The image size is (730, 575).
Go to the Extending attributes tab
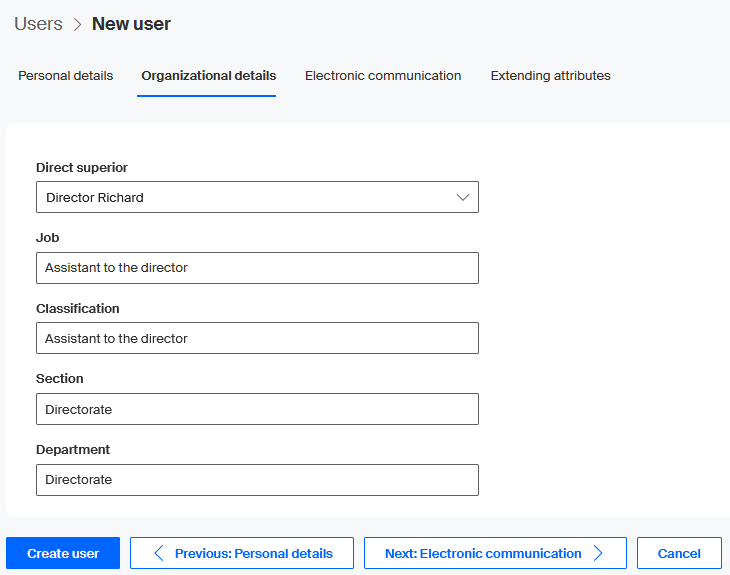click(x=550, y=76)
